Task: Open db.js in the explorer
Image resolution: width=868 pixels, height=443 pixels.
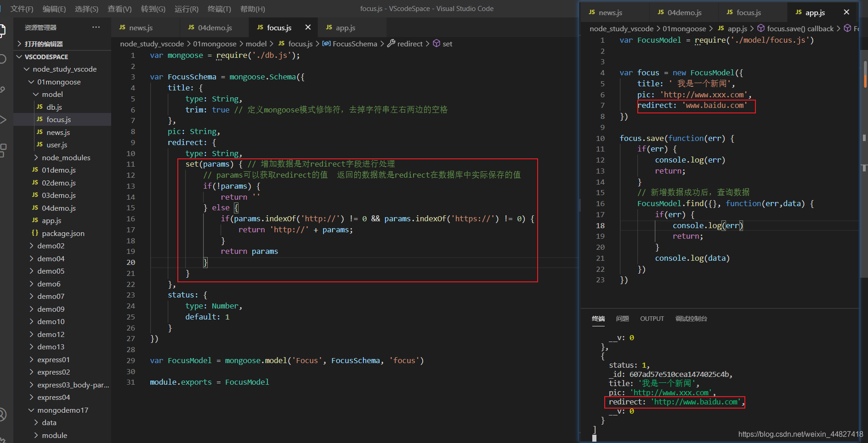Action: 62,107
